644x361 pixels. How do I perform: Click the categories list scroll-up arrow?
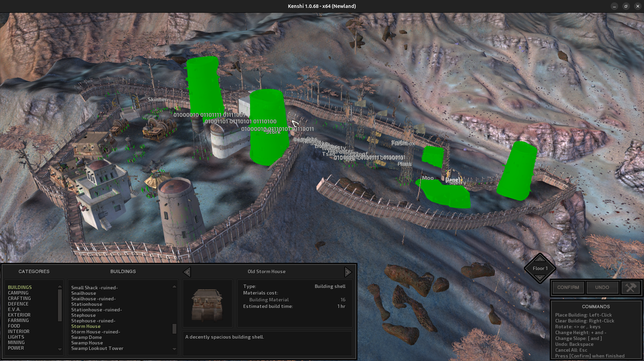click(60, 287)
